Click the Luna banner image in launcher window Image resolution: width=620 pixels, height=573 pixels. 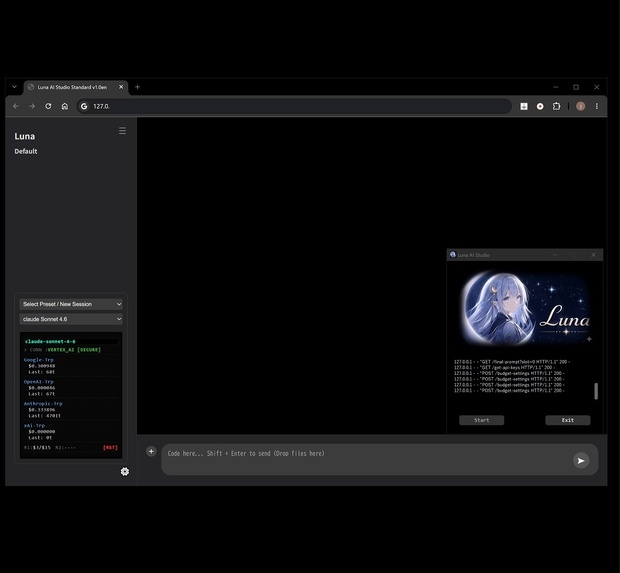pyautogui.click(x=526, y=308)
